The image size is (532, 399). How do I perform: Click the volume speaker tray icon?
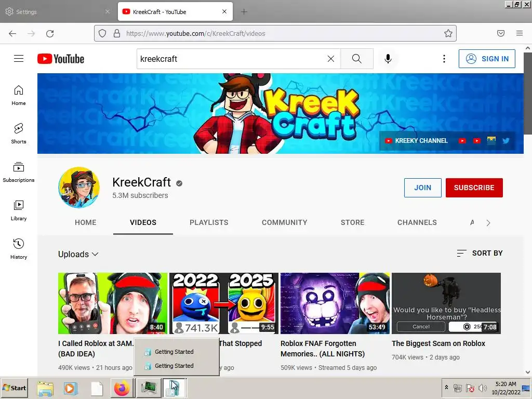coord(482,388)
